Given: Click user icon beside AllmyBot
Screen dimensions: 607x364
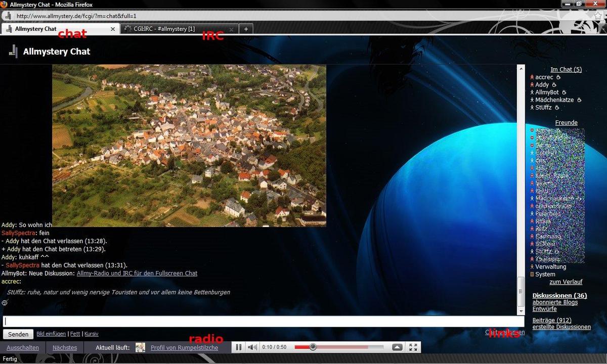Looking at the screenshot, I should (532, 93).
